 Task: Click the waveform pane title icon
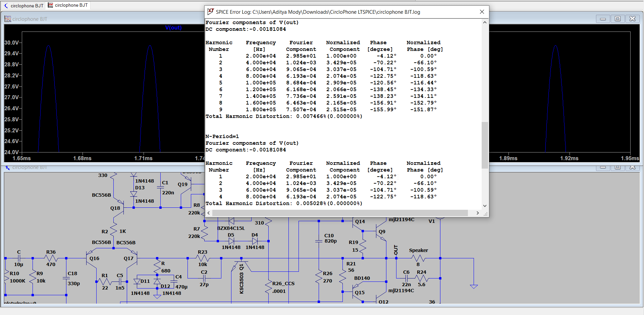tap(7, 19)
